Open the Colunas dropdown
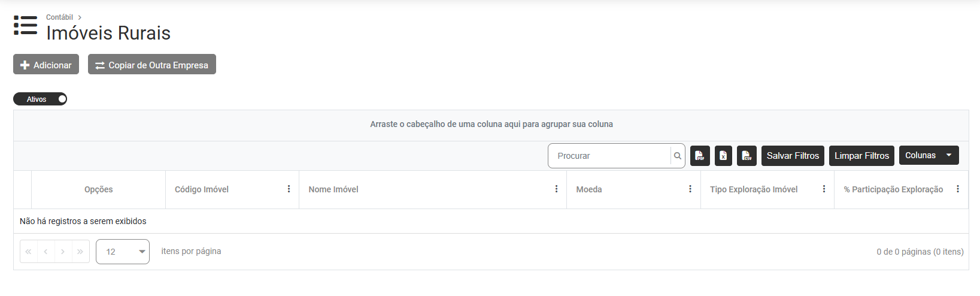Viewport: 980px width, 296px height. point(929,156)
